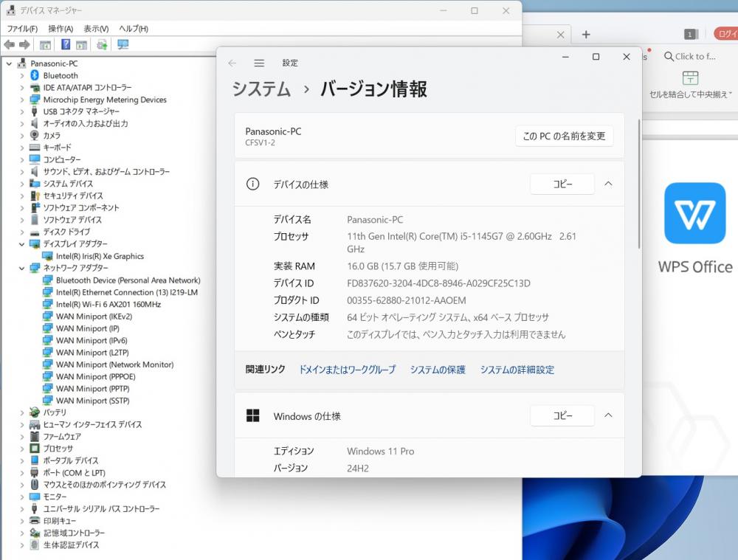Click the login button in WPS window
738x560 pixels.
727,34
